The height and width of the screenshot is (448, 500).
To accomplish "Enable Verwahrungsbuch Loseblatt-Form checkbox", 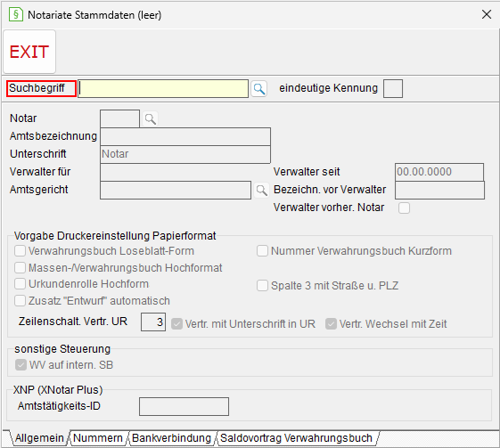I will pyautogui.click(x=20, y=251).
